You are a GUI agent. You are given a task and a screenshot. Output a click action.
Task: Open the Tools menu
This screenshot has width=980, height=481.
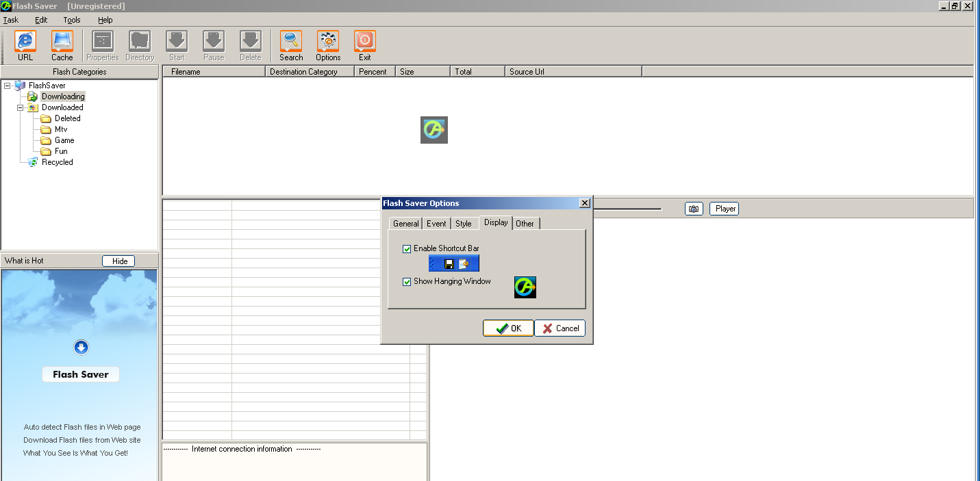(72, 20)
